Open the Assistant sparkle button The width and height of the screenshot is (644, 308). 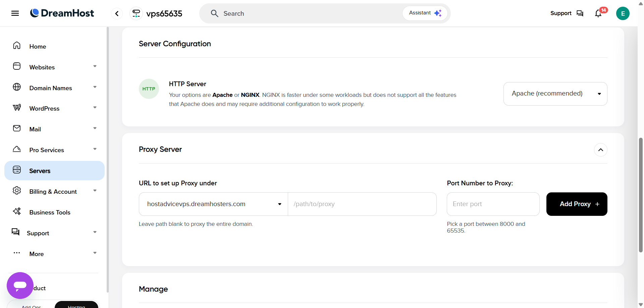(x=425, y=13)
